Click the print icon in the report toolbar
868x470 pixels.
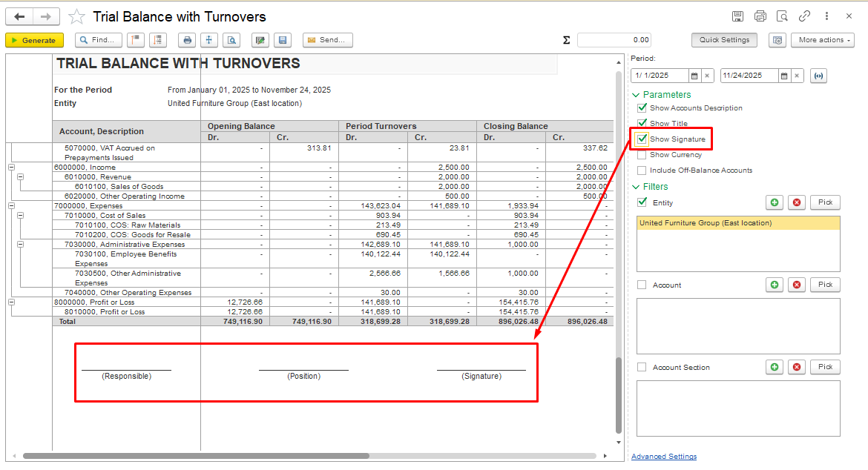[188, 40]
